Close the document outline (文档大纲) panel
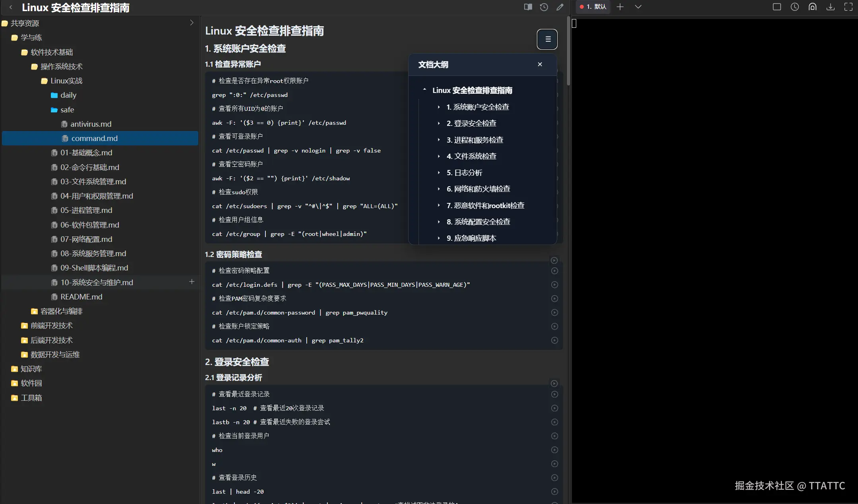Screen dimensions: 858x504 click(540, 64)
